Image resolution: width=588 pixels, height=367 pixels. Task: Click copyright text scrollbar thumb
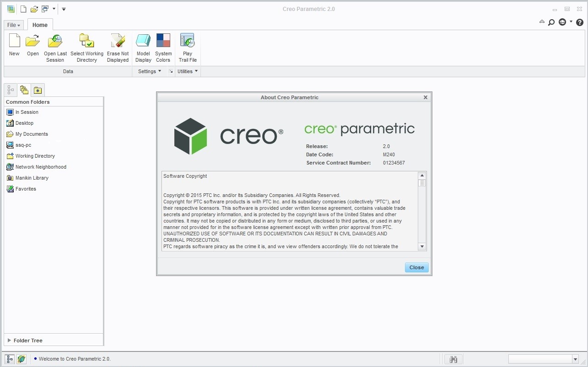(422, 183)
